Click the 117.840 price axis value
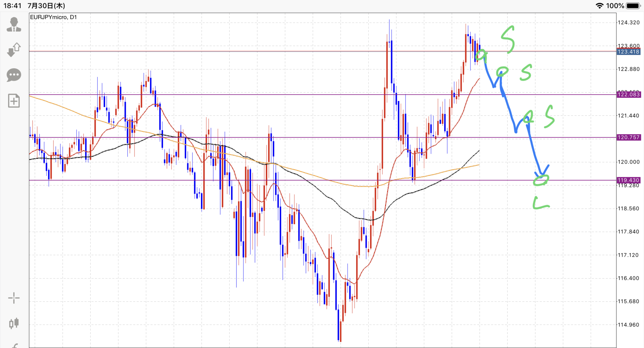Image resolution: width=644 pixels, height=348 pixels. [x=629, y=232]
